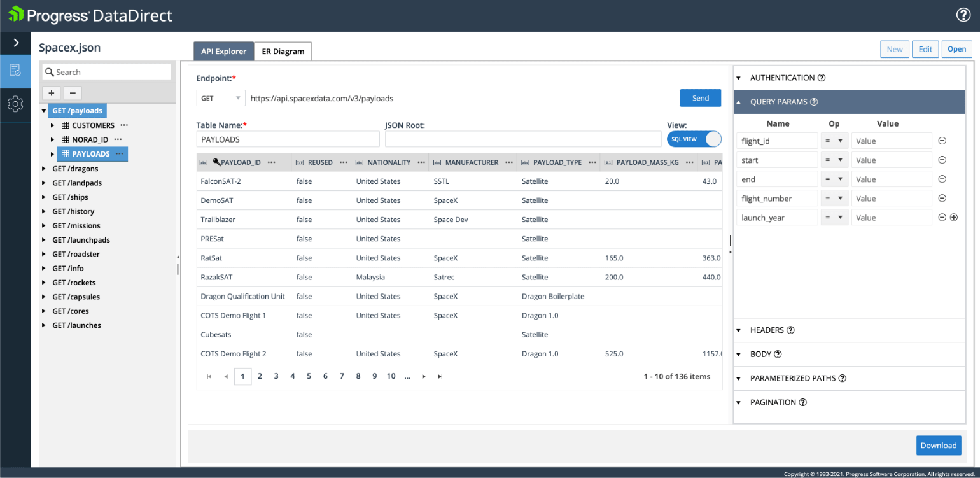
Task: Go to page 5 of the results
Action: 309,376
